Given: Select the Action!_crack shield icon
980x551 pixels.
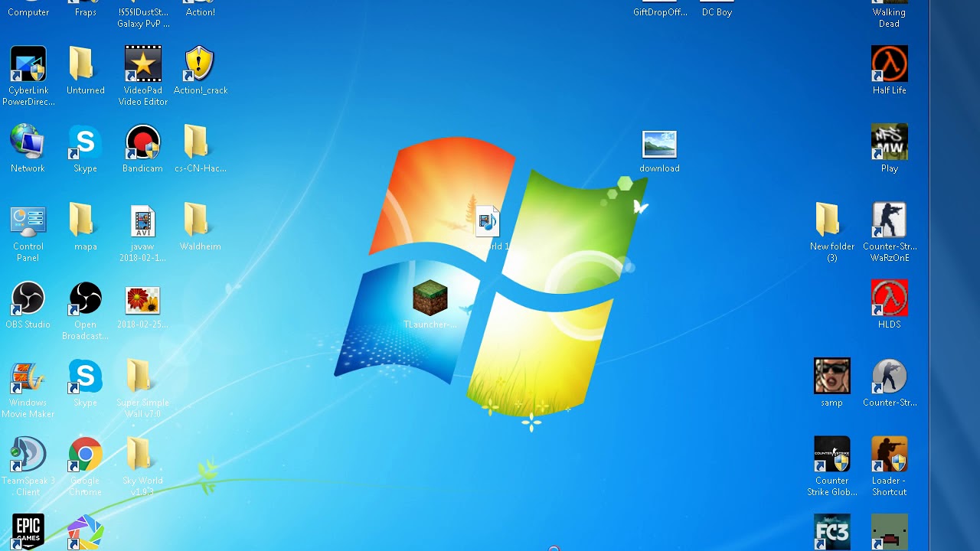Looking at the screenshot, I should coord(199,64).
